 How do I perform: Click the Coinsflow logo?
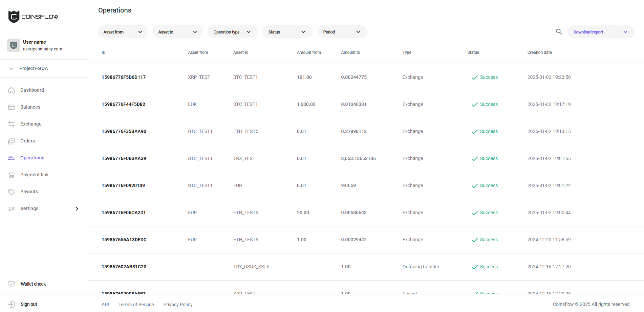click(33, 17)
